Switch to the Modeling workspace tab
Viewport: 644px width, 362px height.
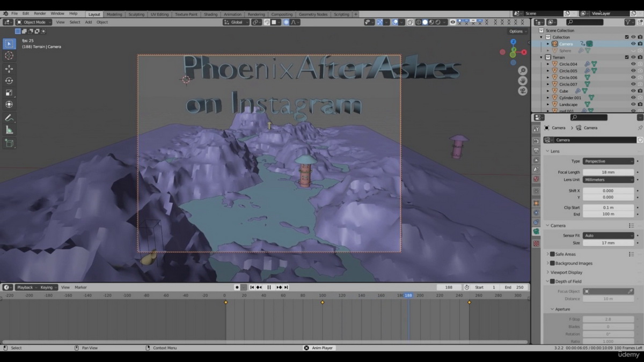[x=114, y=14]
